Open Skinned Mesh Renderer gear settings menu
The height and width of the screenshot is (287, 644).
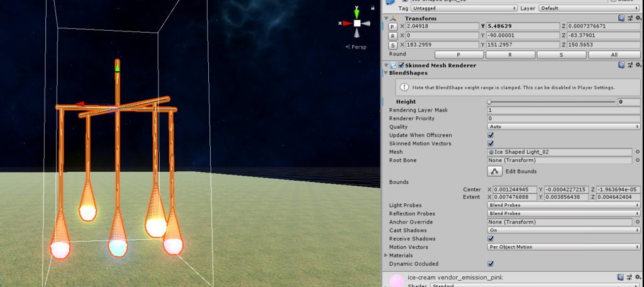coord(638,65)
